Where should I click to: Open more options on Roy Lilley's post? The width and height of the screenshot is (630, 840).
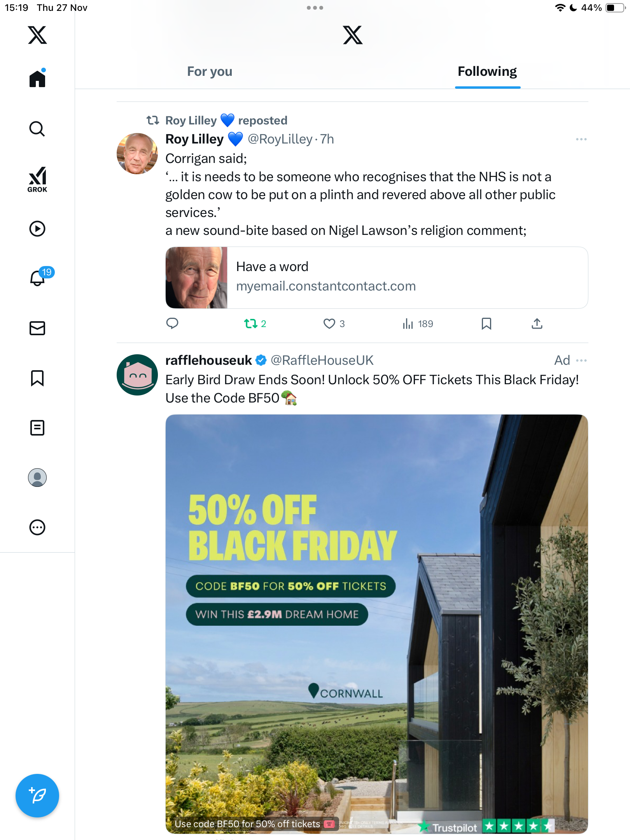pyautogui.click(x=581, y=139)
